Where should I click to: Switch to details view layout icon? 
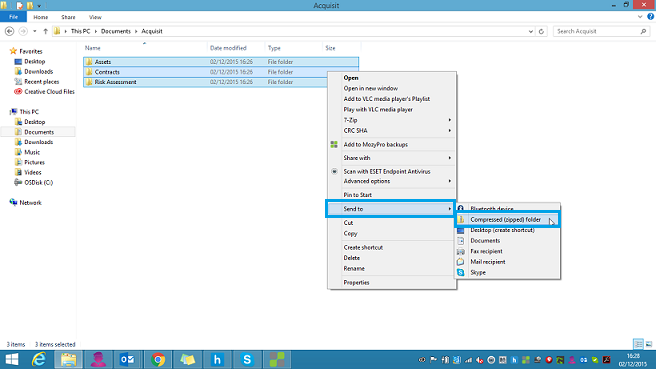(x=638, y=344)
